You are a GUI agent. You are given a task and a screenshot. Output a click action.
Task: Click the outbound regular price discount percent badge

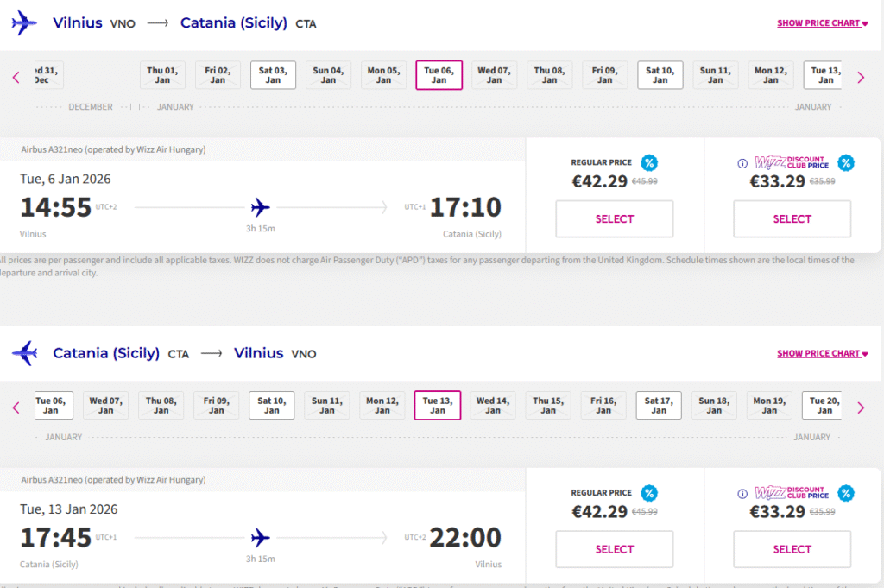[648, 162]
